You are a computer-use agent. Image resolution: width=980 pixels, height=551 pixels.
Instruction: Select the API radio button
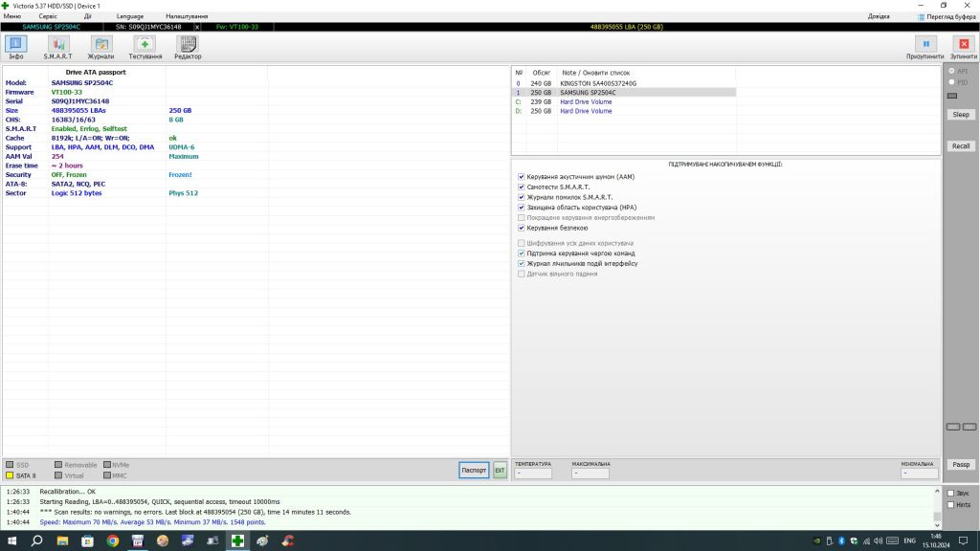coord(952,71)
